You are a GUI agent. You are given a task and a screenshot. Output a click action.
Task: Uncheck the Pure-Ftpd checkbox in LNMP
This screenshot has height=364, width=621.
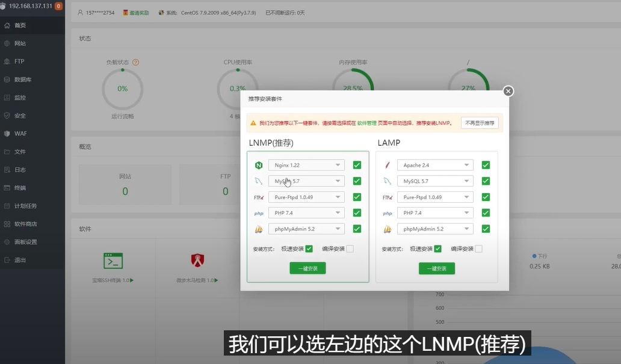coord(357,197)
